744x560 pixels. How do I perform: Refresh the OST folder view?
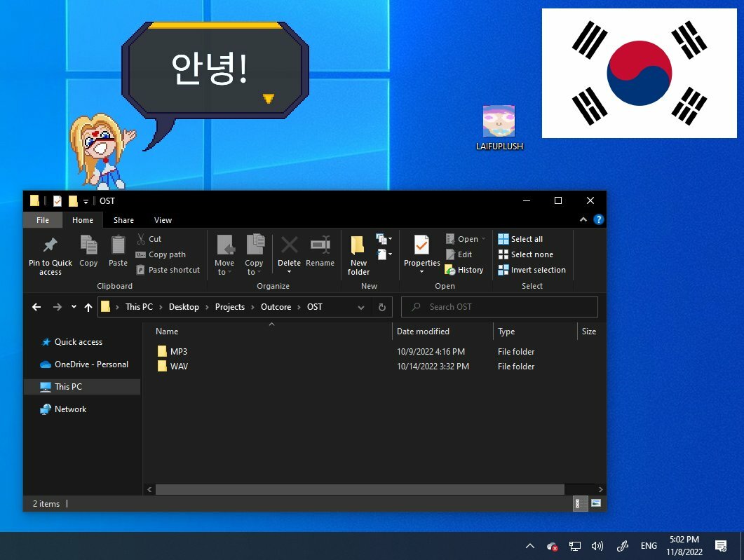coord(382,307)
